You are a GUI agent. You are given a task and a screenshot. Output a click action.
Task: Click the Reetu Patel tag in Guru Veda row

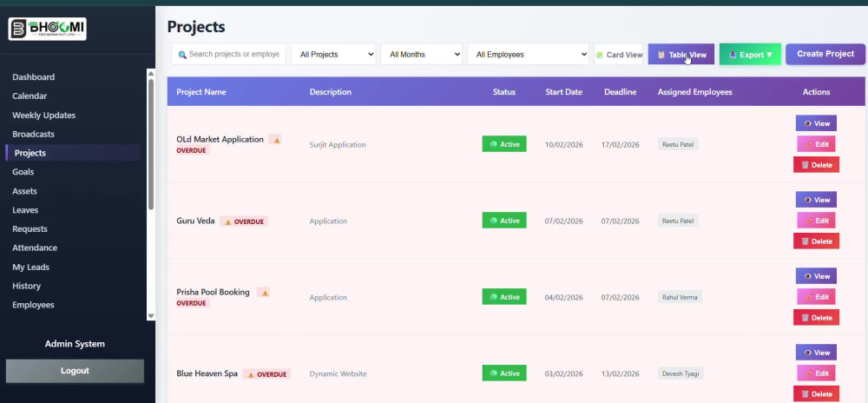678,221
